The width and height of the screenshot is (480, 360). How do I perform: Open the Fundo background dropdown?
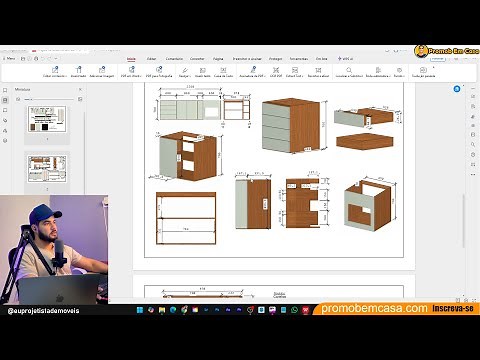(x=399, y=72)
